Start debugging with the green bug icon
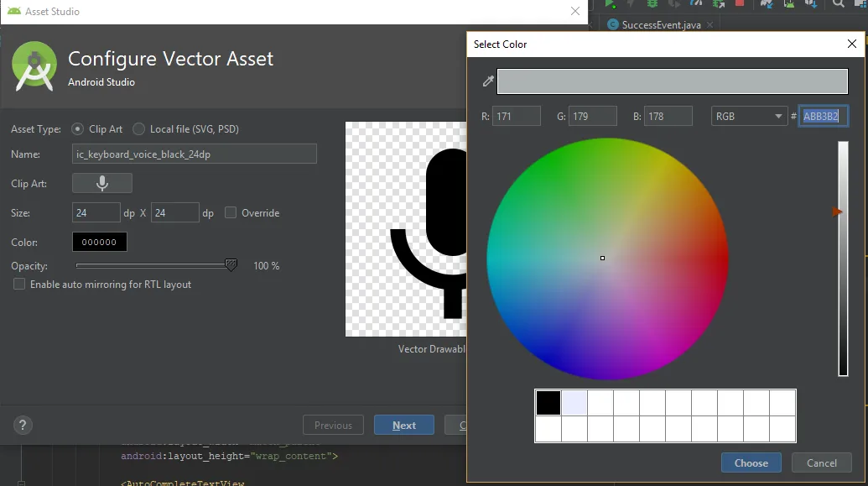Screen dimensions: 868x486 652,4
